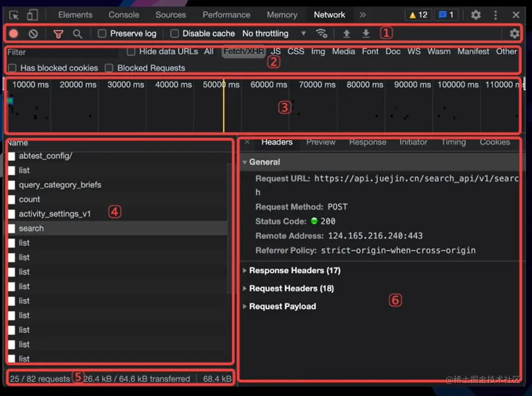This screenshot has height=396, width=532.
Task: Filter requests by Media
Action: click(x=343, y=52)
